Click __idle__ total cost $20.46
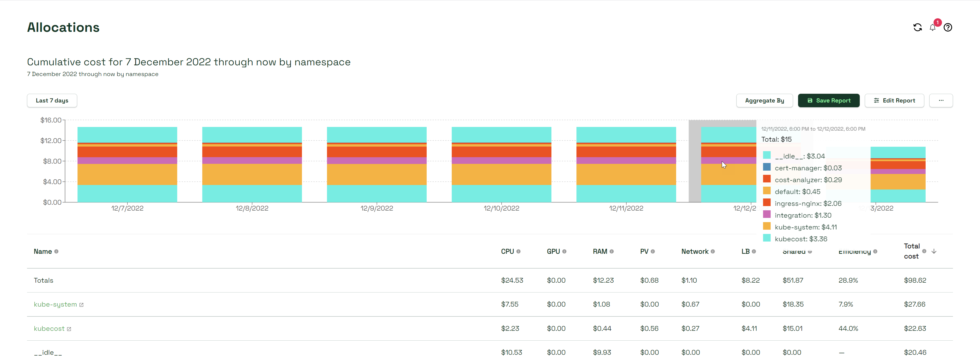The image size is (980, 364). 915,352
